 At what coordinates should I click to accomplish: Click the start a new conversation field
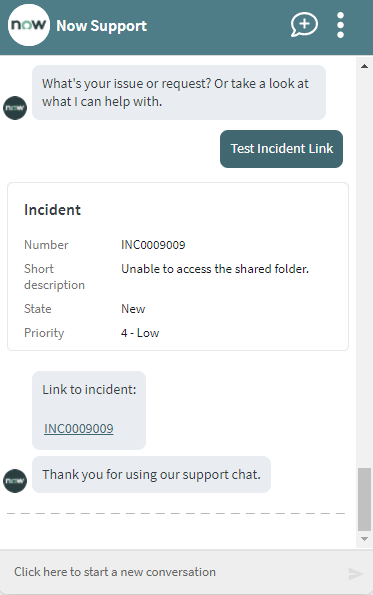click(x=178, y=572)
